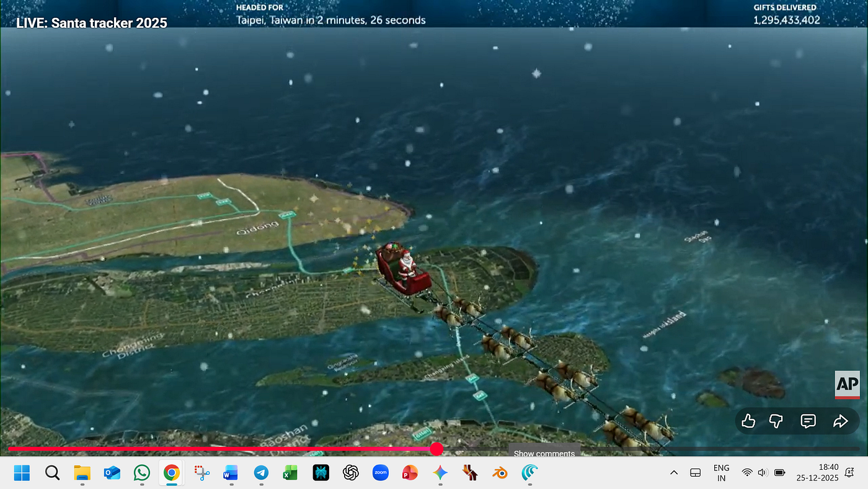Grab the red scrubber handle on the progress bar
868x489 pixels.
click(436, 449)
